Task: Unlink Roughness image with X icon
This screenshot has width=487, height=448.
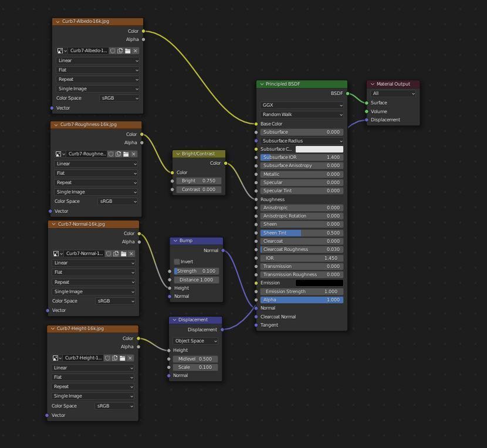Action: (134, 154)
